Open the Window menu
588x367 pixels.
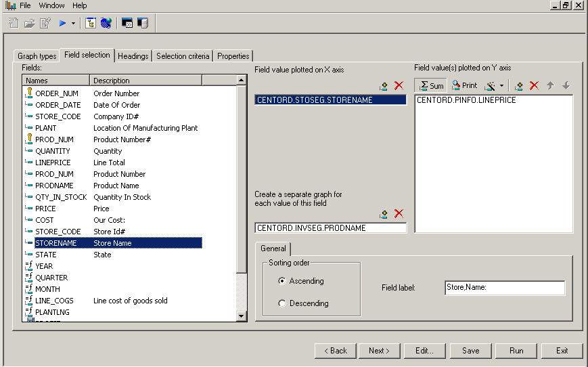point(52,5)
